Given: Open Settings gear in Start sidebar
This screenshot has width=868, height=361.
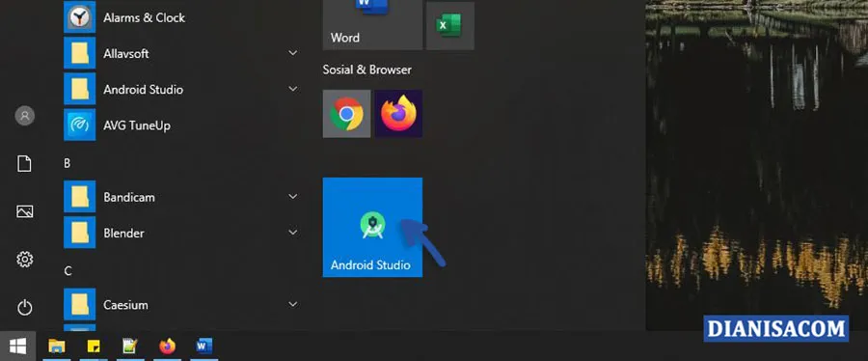Looking at the screenshot, I should pos(24,259).
